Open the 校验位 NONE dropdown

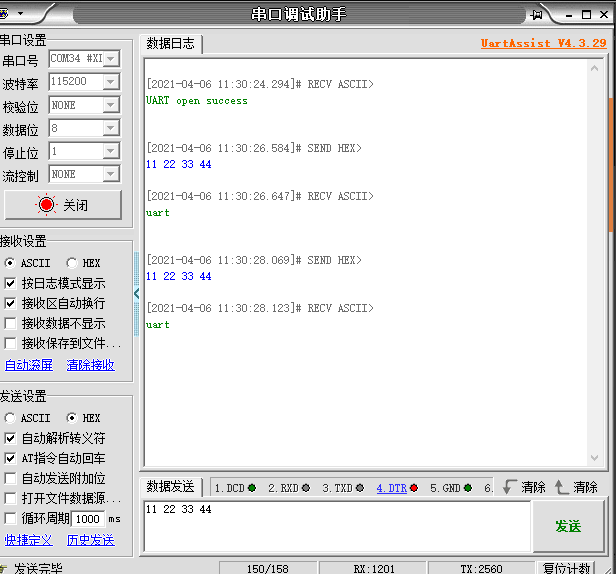coord(111,105)
